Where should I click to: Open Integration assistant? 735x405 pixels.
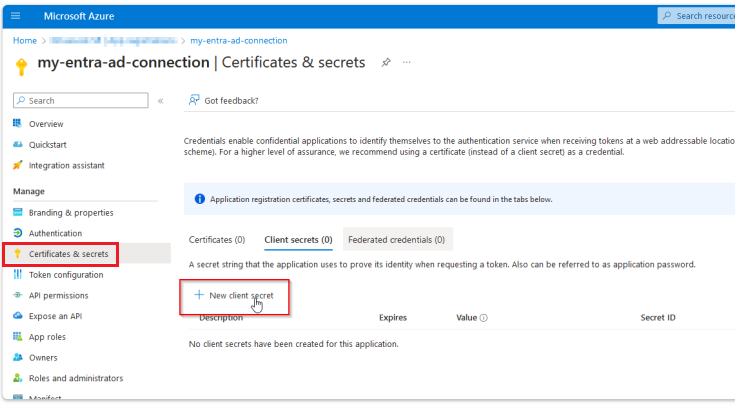pos(67,165)
